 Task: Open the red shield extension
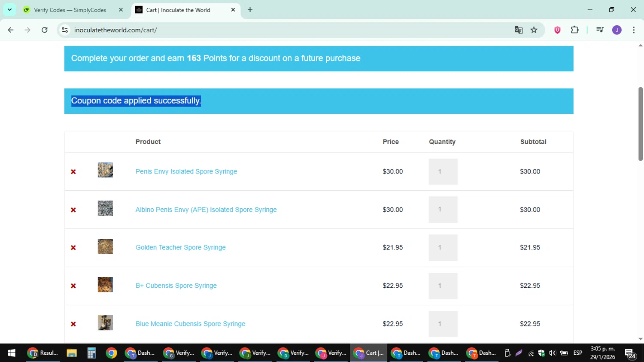[557, 30]
